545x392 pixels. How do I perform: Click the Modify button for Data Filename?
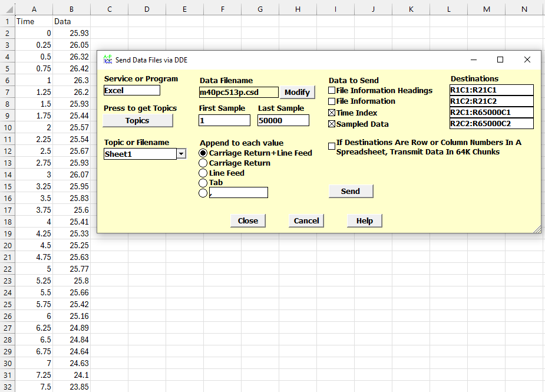297,92
